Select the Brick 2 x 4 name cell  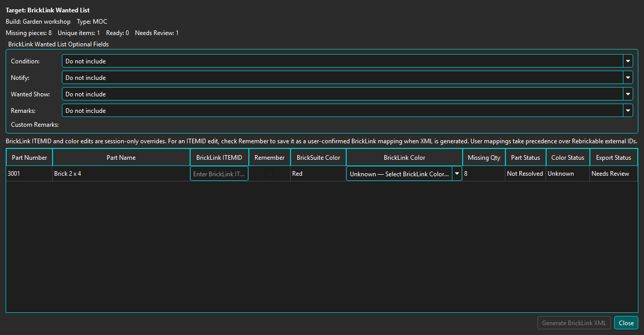tap(121, 174)
